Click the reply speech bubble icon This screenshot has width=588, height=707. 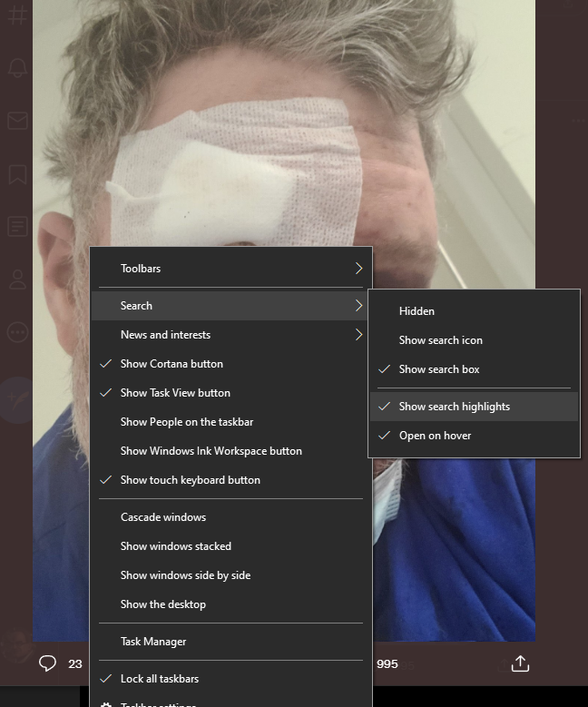point(47,663)
